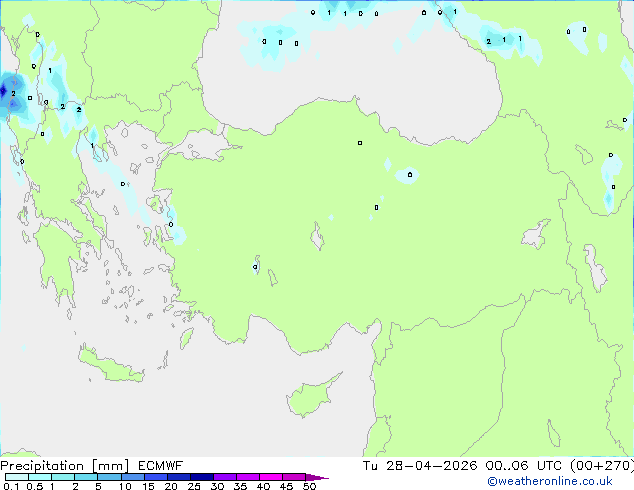Click the 20–25 mm legend color swatch

point(178,477)
